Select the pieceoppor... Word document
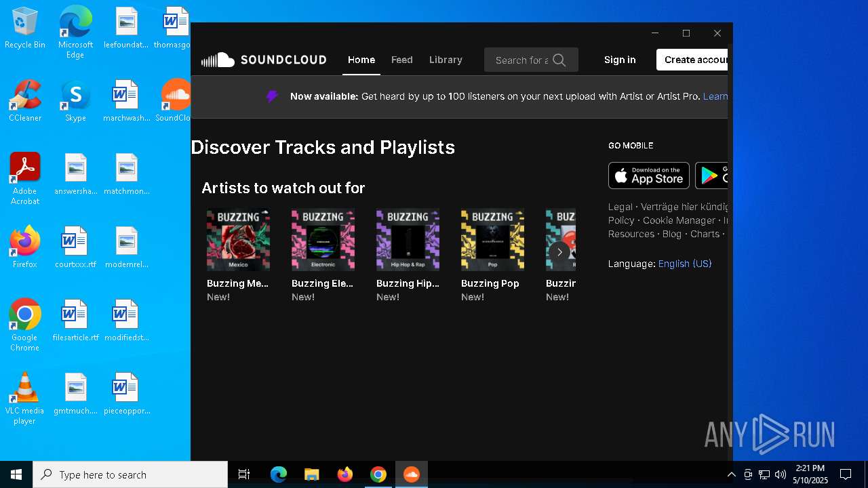 point(126,394)
